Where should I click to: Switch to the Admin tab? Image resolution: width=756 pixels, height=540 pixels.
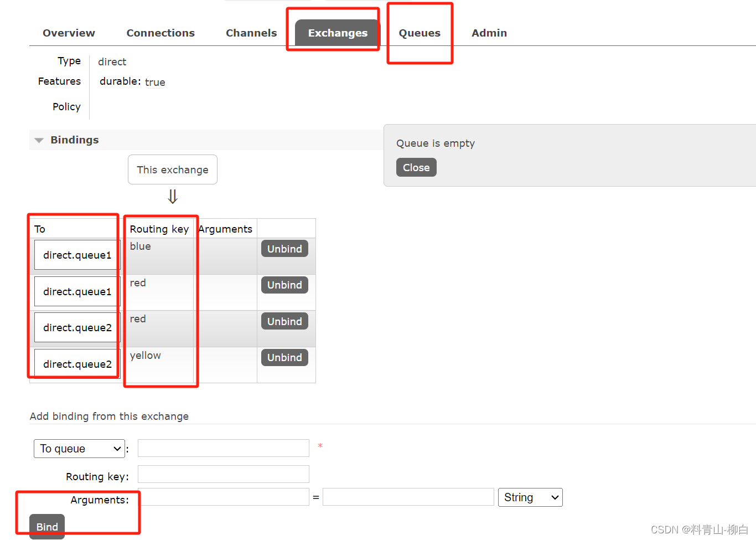click(x=489, y=33)
